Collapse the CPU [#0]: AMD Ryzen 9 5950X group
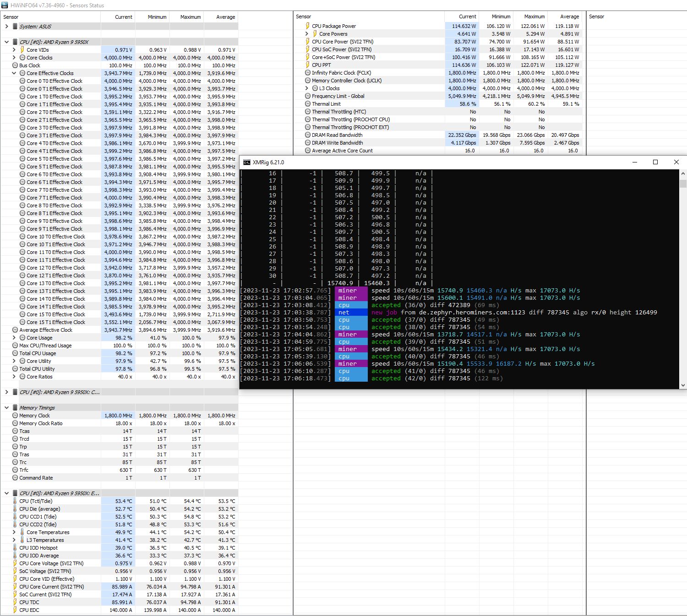The image size is (687, 616). click(x=6, y=42)
